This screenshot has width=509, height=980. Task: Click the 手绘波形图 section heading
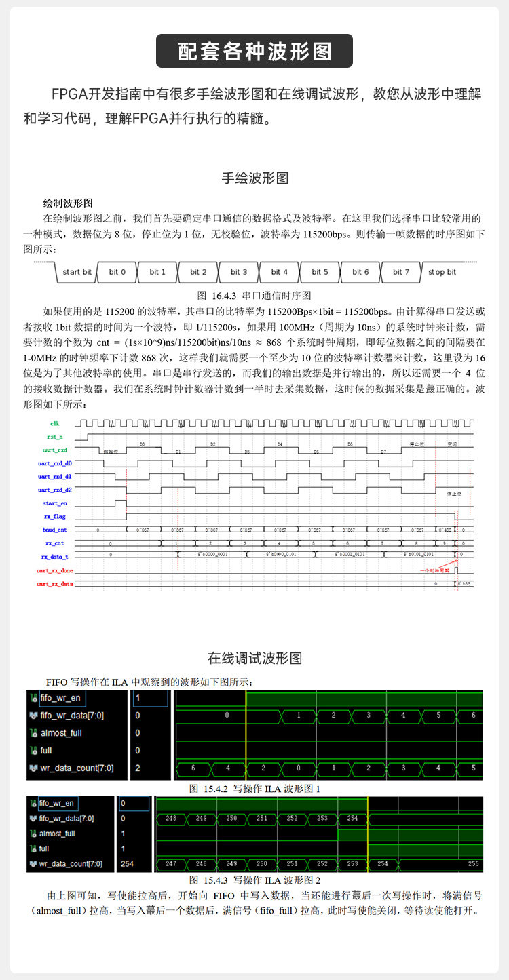pyautogui.click(x=254, y=178)
